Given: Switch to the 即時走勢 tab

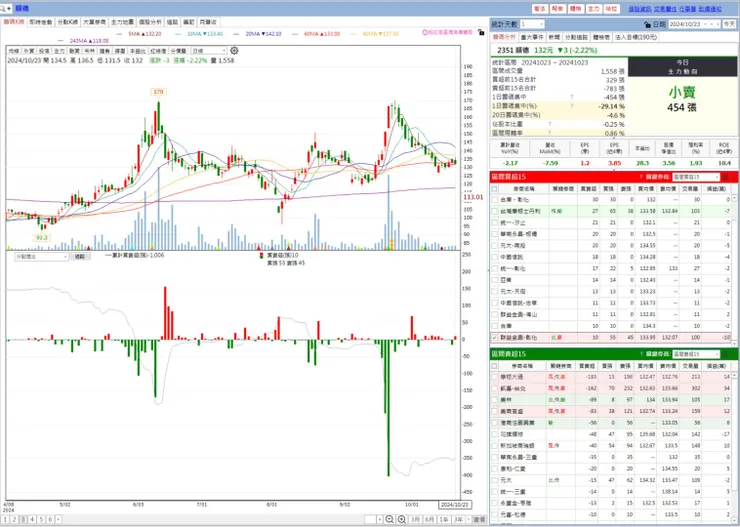Looking at the screenshot, I should click(41, 22).
